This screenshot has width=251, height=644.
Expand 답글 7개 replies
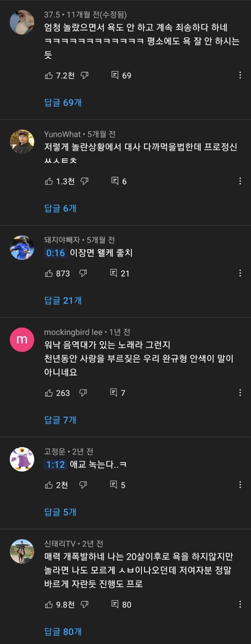[x=60, y=420]
